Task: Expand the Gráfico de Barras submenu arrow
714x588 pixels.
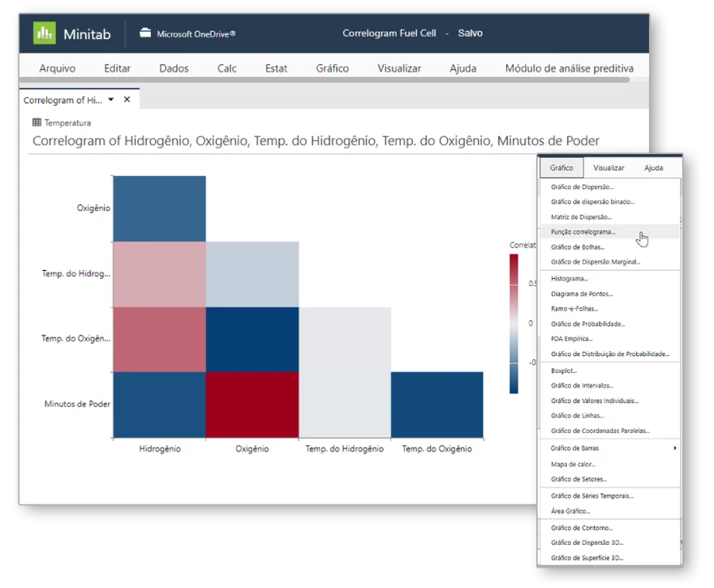Action: (675, 448)
